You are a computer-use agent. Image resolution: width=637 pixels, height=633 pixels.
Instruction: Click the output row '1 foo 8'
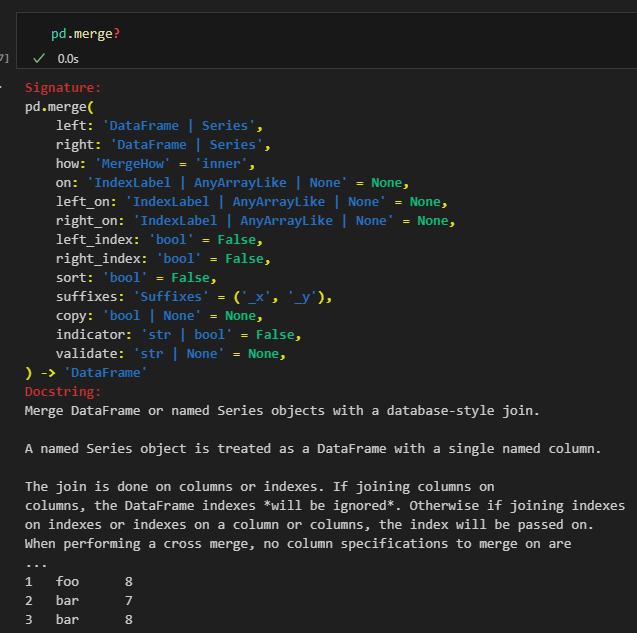pyautogui.click(x=79, y=581)
